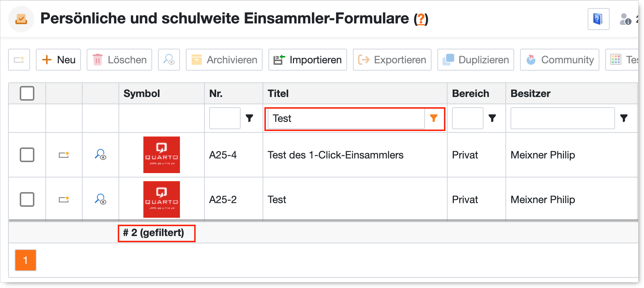Open preview for Test des 1-Click-Einsammlers row

[x=101, y=155]
